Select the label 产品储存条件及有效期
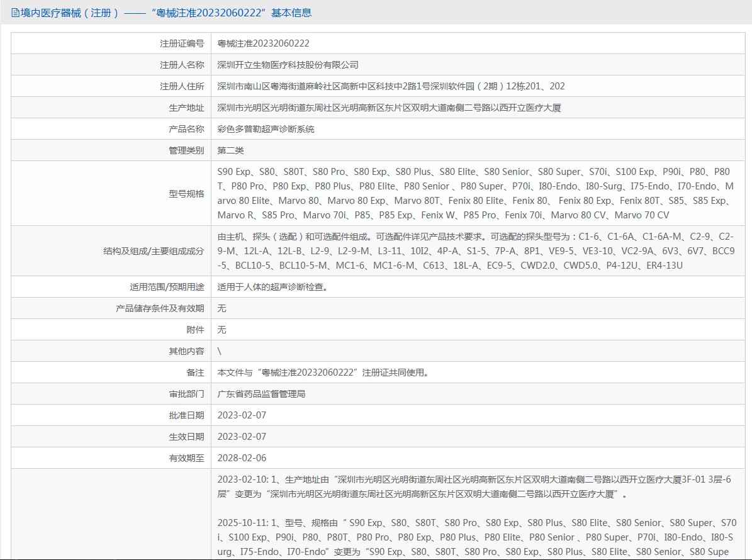 pyautogui.click(x=160, y=308)
